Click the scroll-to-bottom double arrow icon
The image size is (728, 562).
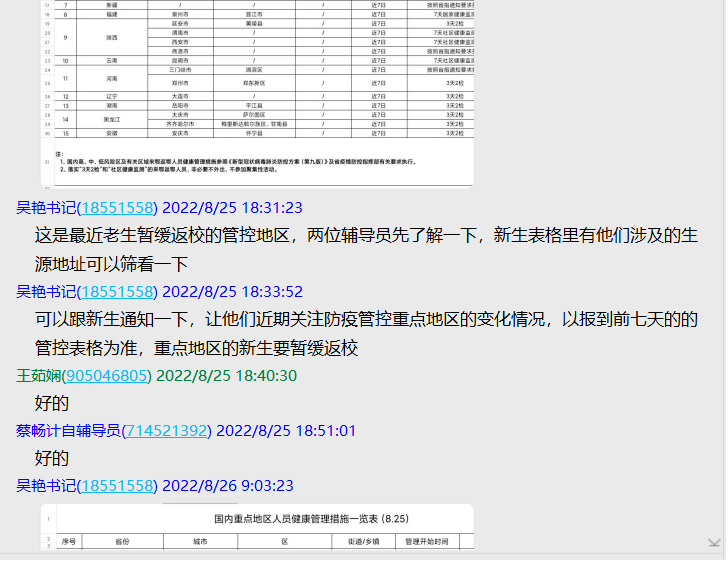click(x=713, y=543)
